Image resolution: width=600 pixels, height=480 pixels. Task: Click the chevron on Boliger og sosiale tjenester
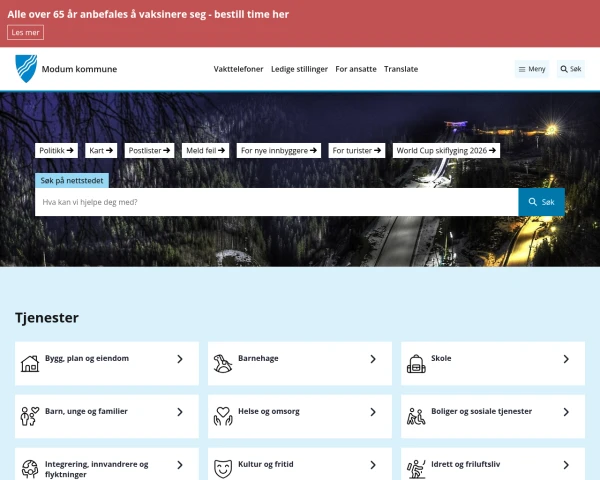coord(566,412)
